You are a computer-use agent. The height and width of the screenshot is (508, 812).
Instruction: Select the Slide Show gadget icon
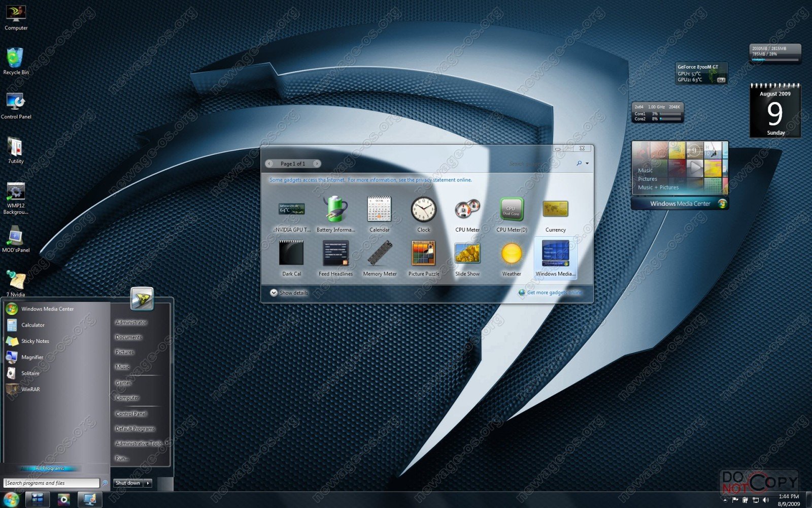[467, 258]
